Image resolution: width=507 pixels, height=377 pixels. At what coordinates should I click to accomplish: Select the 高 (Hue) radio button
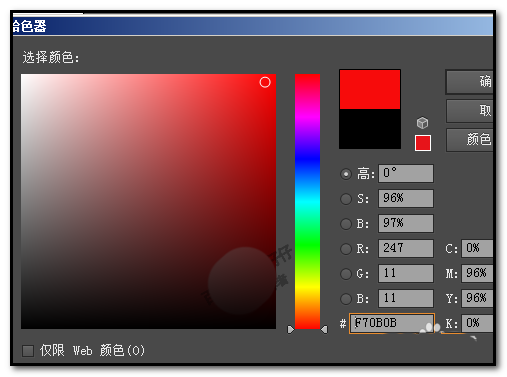346,174
